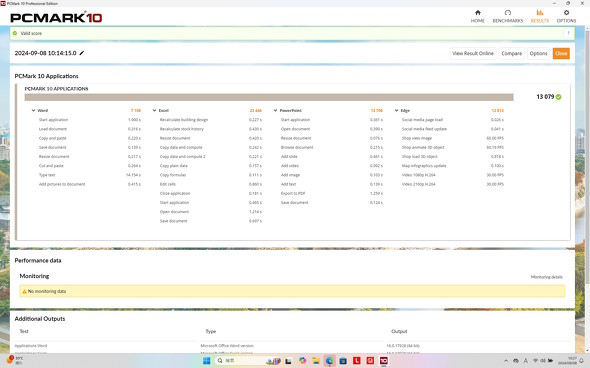The width and height of the screenshot is (590, 368).
Task: Select 'Export to PDF' row
Action: coord(331,193)
